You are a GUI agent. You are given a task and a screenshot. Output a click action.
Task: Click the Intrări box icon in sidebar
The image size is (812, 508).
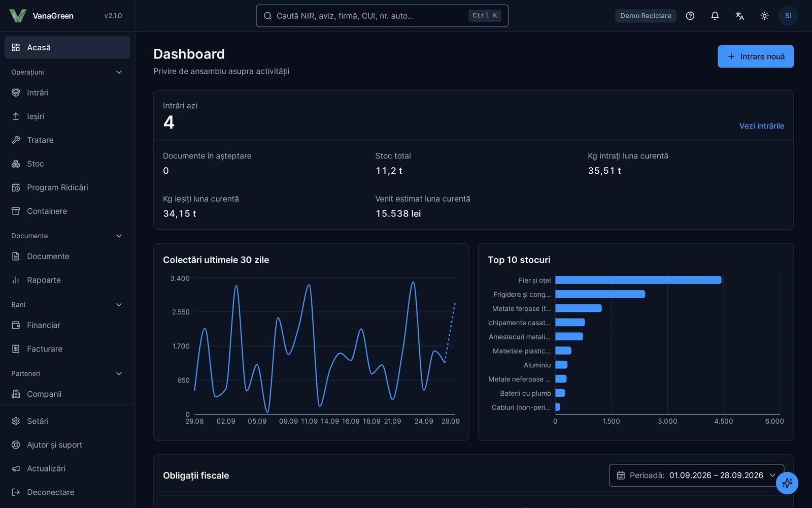(16, 92)
